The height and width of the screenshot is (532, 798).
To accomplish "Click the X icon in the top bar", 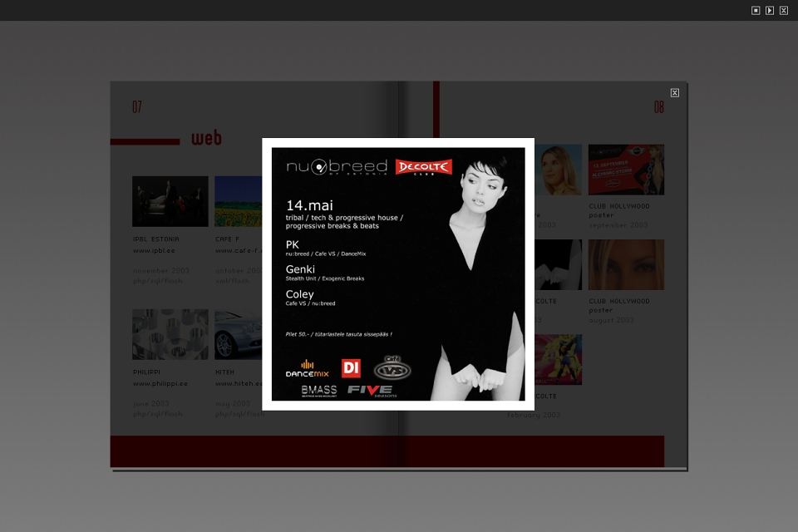I will (783, 10).
